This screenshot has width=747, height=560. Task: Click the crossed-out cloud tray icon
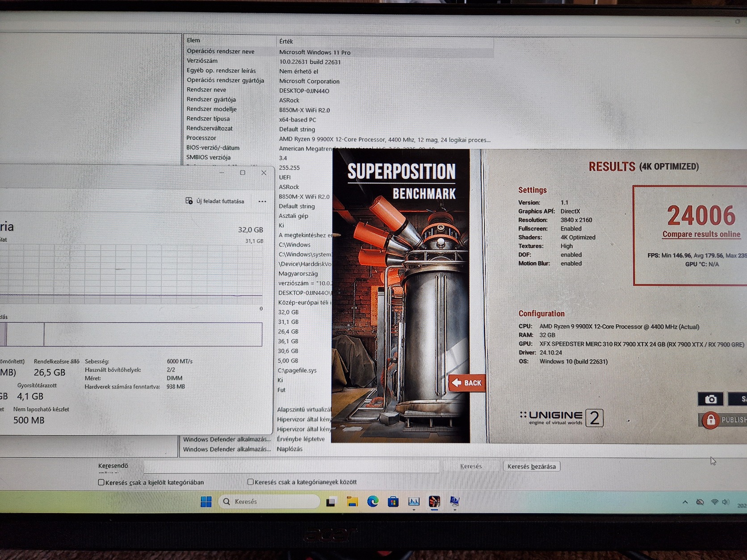coord(700,502)
